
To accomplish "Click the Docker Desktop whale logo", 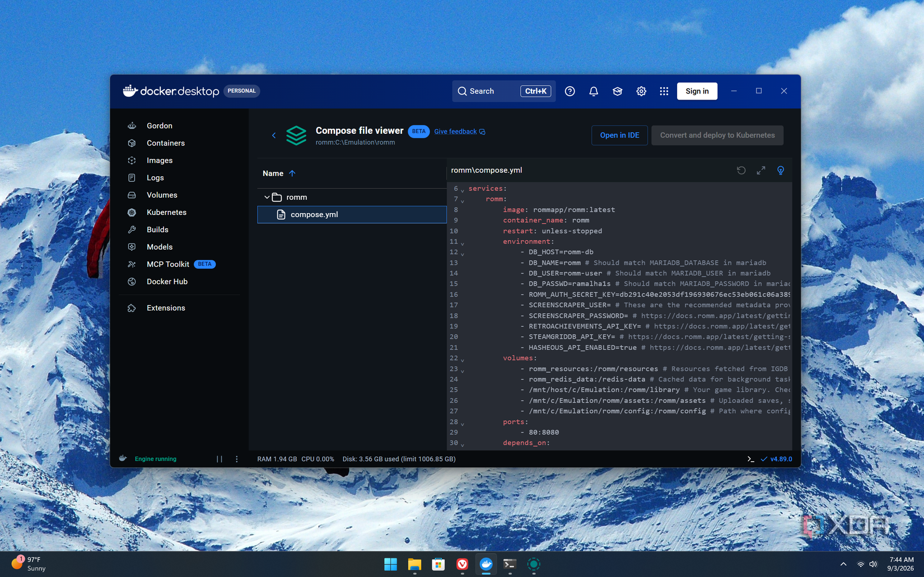I will (x=130, y=91).
